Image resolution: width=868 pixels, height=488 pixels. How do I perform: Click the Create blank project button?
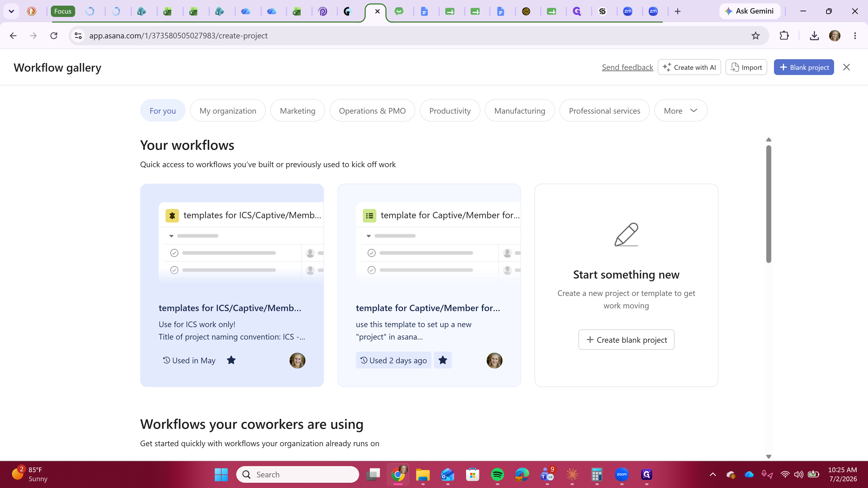(626, 340)
